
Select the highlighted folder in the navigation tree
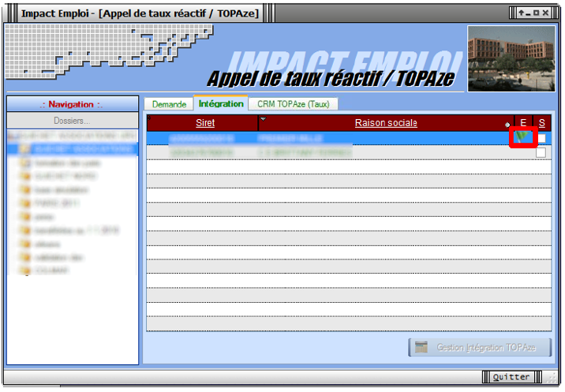73,149
